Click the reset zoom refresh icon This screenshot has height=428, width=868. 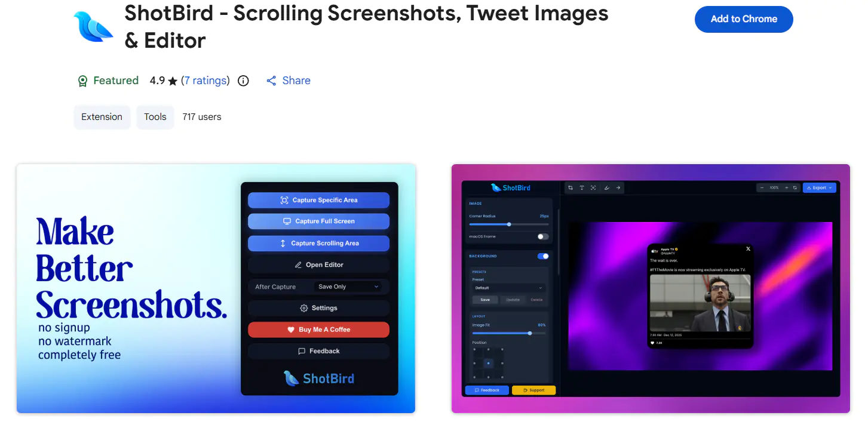[x=795, y=187]
